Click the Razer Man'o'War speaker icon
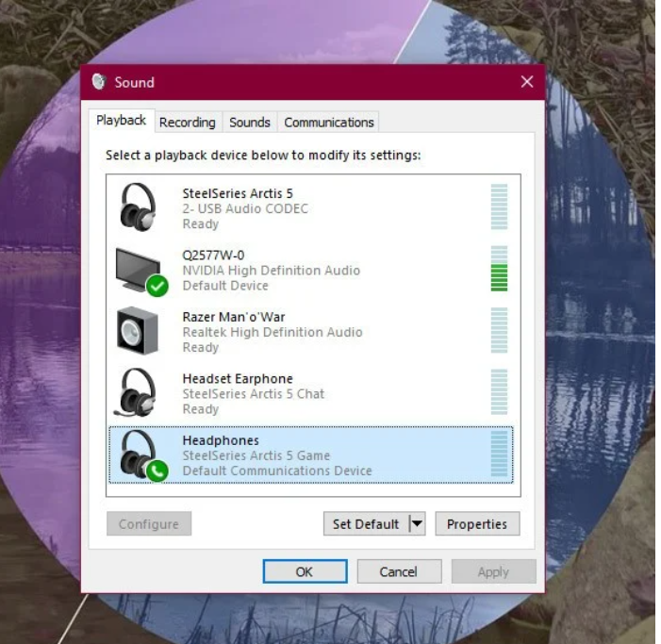661x644 pixels. pyautogui.click(x=138, y=330)
